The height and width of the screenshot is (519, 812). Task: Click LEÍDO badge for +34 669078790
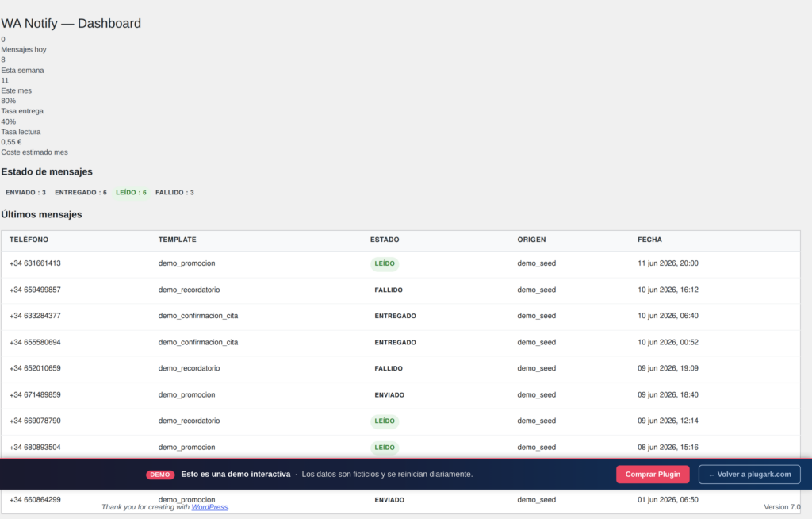pyautogui.click(x=385, y=421)
